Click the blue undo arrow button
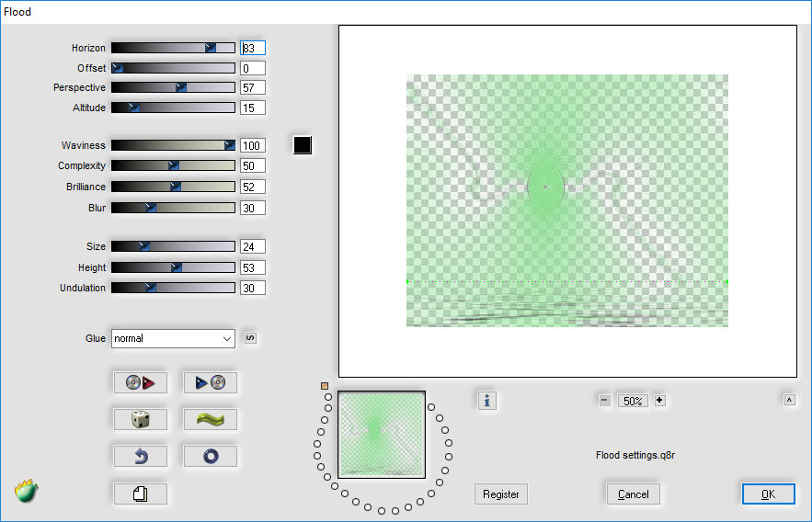This screenshot has width=812, height=522. [x=141, y=457]
